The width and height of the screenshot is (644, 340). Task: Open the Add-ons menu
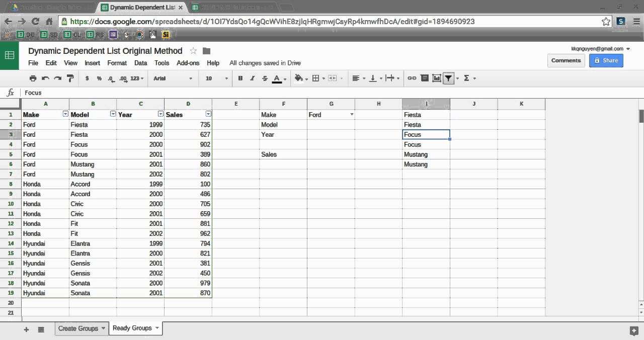point(188,63)
